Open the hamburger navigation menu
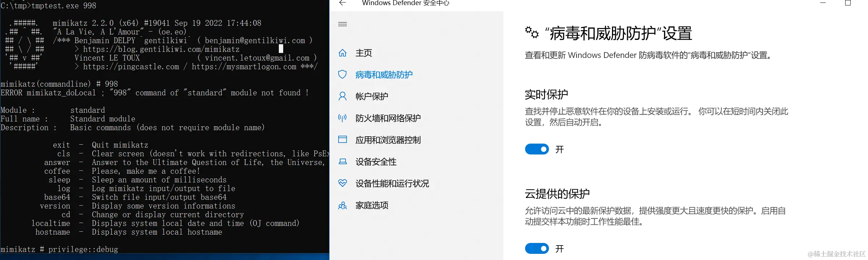 [342, 24]
